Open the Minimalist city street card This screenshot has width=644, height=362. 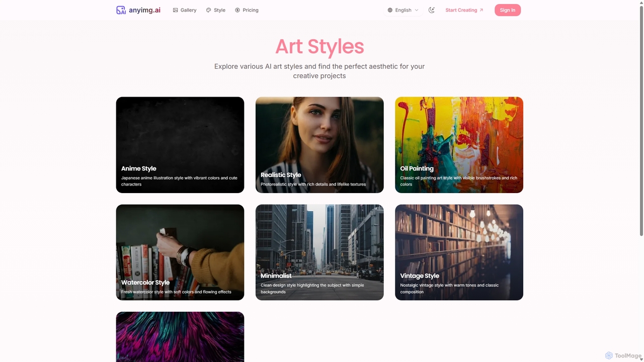point(319,252)
